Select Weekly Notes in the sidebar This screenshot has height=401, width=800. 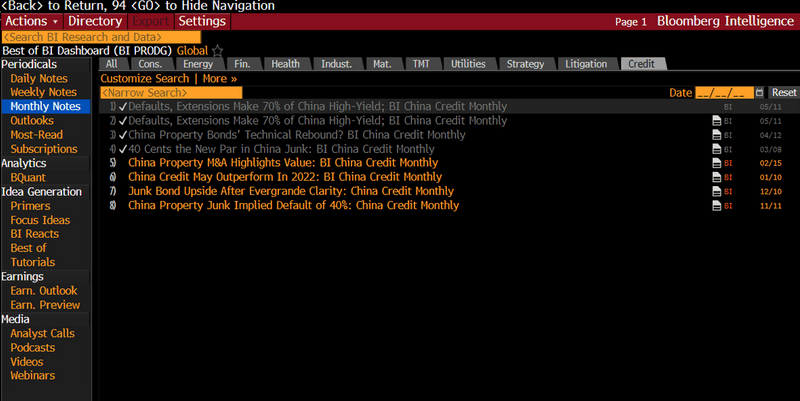click(x=43, y=92)
